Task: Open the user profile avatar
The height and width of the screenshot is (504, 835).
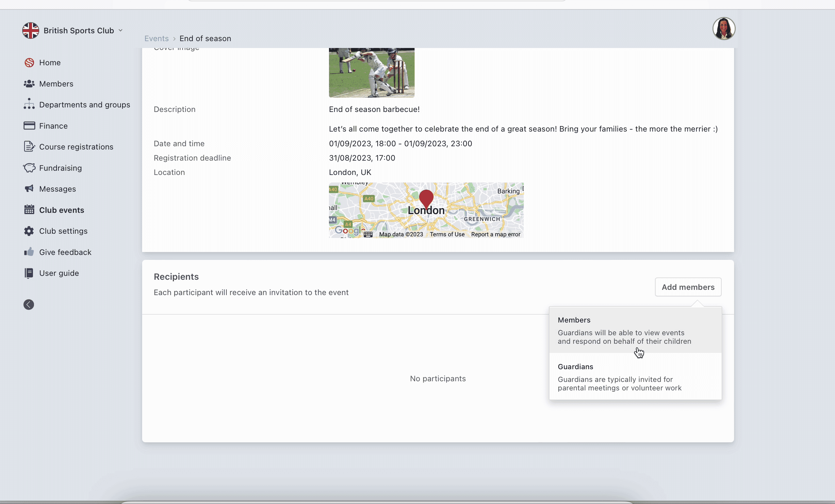Action: (x=724, y=29)
